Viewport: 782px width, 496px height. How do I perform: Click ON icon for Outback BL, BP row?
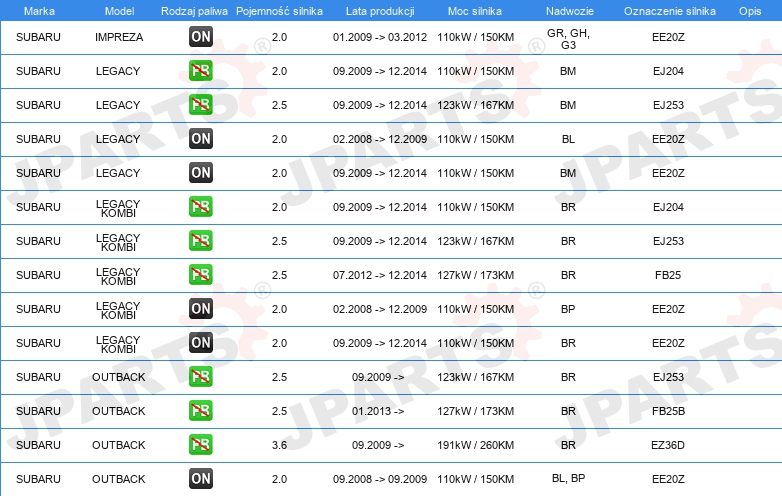[201, 478]
